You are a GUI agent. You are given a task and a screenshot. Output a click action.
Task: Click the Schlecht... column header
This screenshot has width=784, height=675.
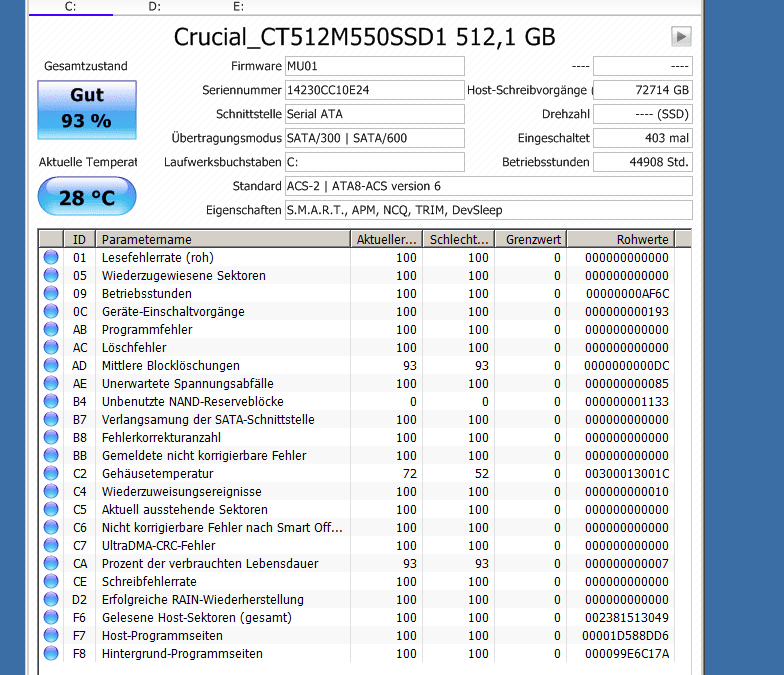[x=458, y=240]
